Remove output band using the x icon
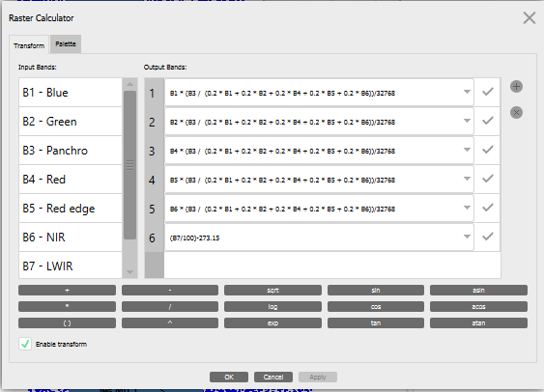544x392 pixels. point(516,112)
